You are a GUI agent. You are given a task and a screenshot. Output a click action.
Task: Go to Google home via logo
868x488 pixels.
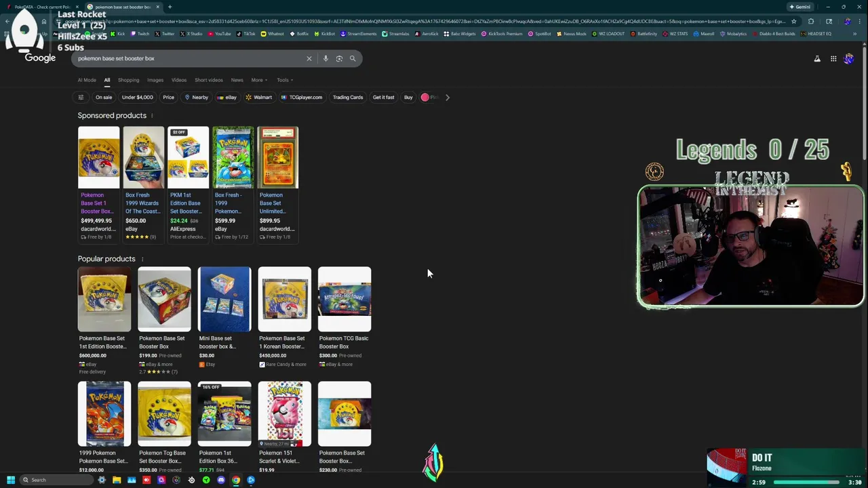(40, 58)
